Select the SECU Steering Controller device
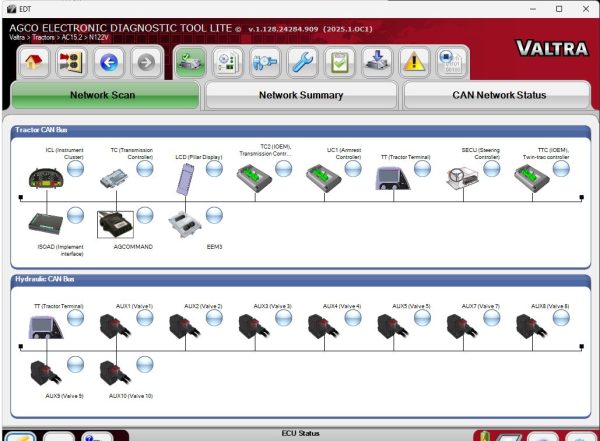Viewport: 600px width, 441px height. (462, 178)
